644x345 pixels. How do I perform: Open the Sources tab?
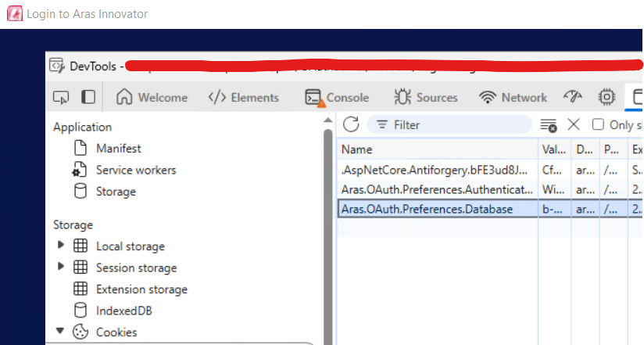426,98
